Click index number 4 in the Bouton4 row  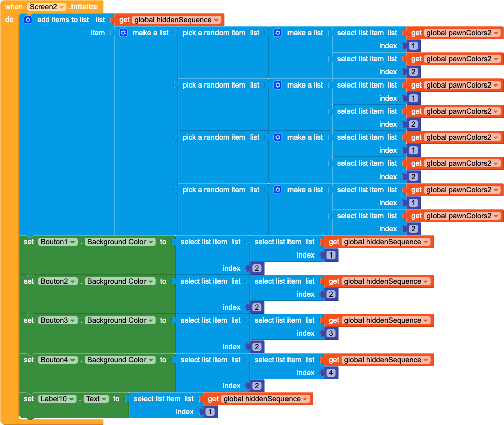331,373
